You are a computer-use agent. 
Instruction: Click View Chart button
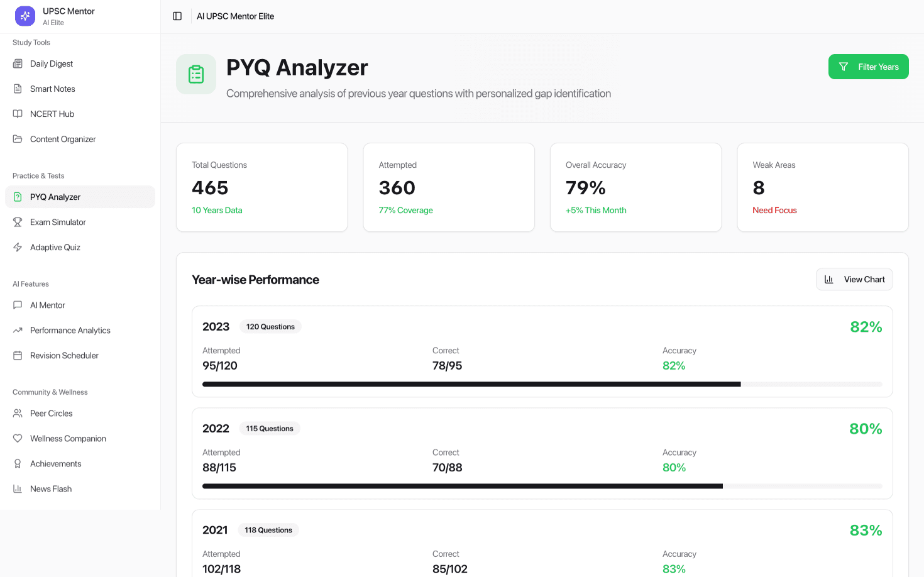click(x=854, y=279)
